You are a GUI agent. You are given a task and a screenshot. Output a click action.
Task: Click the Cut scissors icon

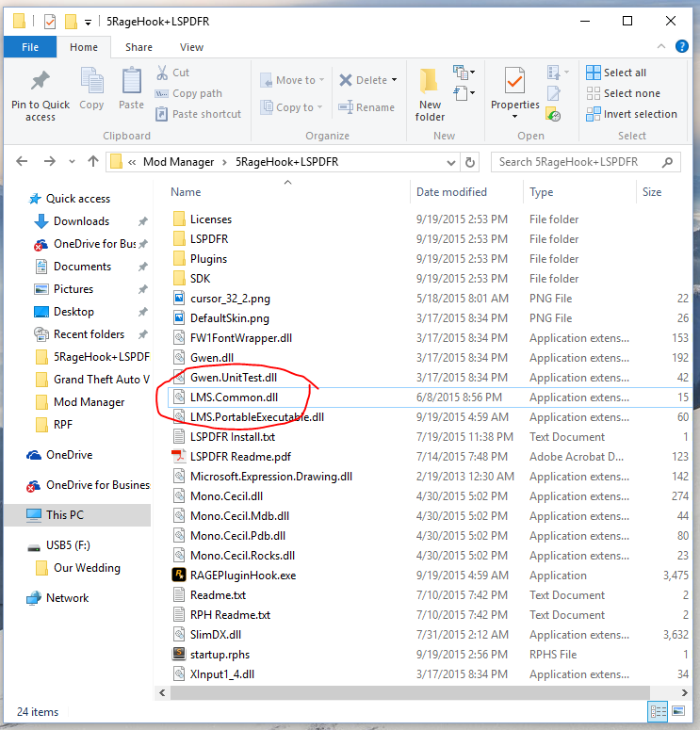coord(162,73)
